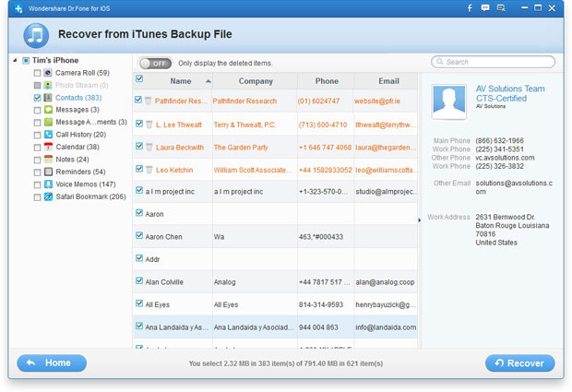This screenshot has width=572, height=392.
Task: Click the AV Solutions contact avatar
Action: [x=448, y=101]
